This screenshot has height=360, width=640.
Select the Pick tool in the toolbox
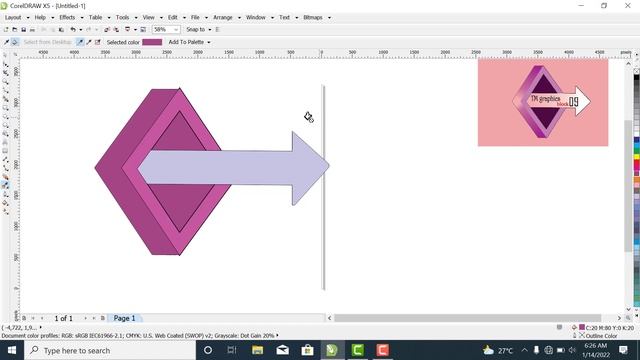[x=6, y=56]
